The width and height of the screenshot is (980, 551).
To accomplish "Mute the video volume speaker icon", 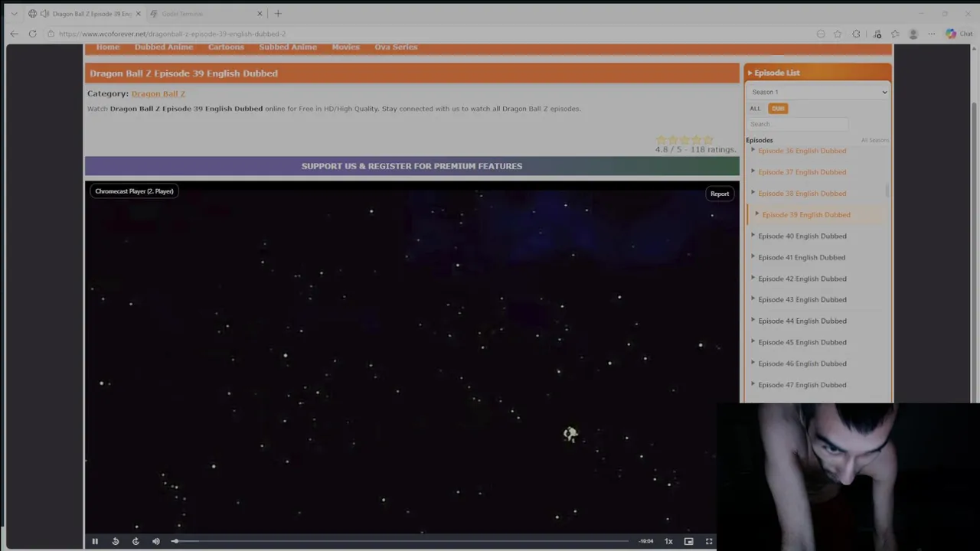I will [156, 541].
